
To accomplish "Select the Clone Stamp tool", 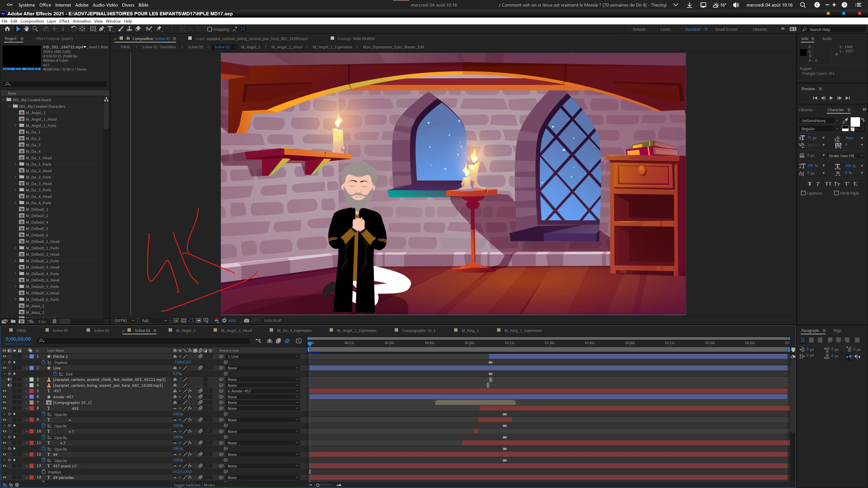I will click(x=129, y=29).
